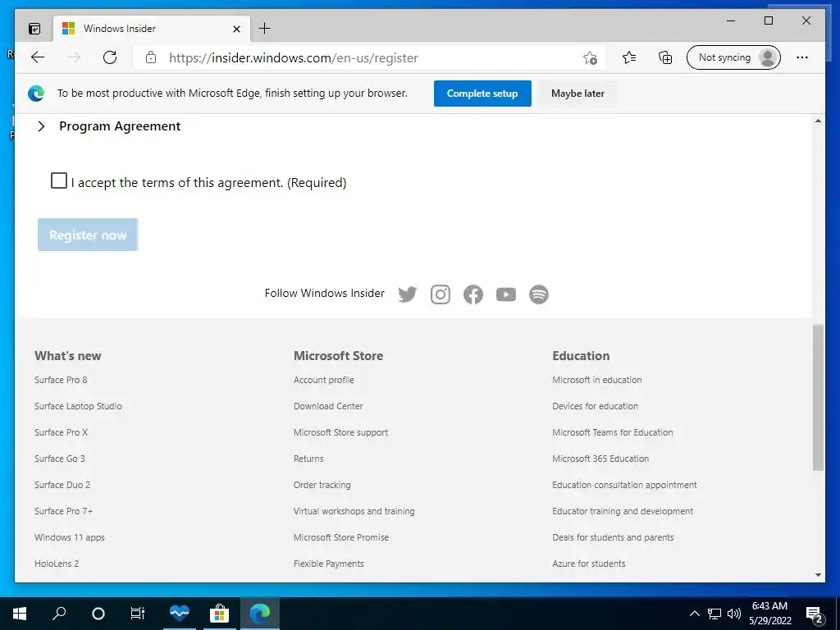Open Windows Insider Facebook page

[x=473, y=294]
